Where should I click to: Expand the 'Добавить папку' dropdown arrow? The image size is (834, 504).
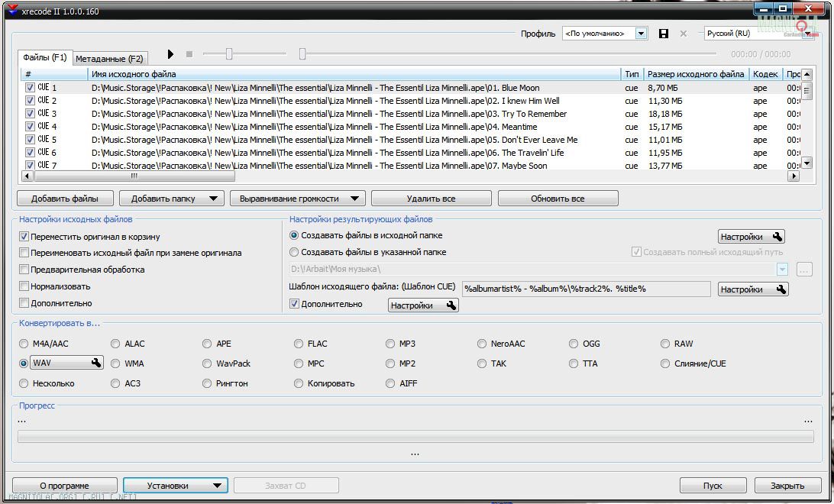pos(214,199)
